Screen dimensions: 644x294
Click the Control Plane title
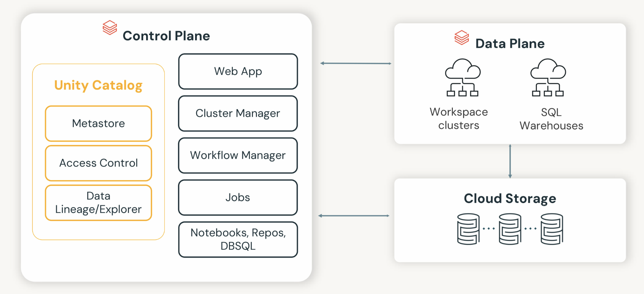pyautogui.click(x=166, y=36)
